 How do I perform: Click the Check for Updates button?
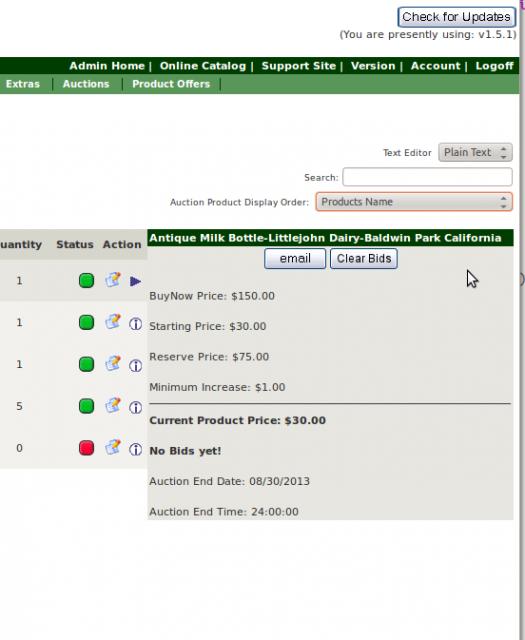(x=456, y=17)
